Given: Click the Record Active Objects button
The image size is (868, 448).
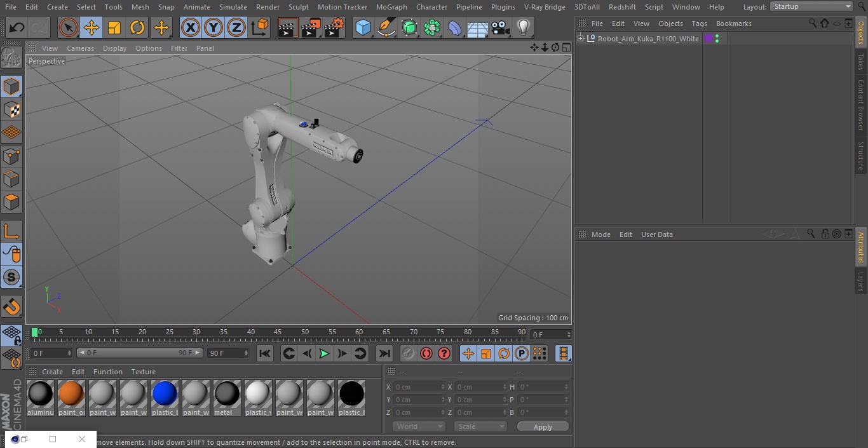Looking at the screenshot, I should [x=409, y=353].
